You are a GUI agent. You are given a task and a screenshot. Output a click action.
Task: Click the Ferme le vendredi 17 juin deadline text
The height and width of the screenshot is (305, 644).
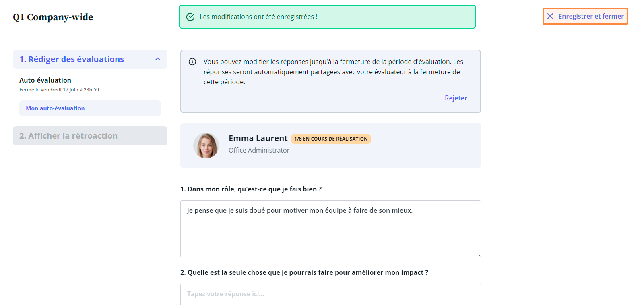[x=59, y=90]
